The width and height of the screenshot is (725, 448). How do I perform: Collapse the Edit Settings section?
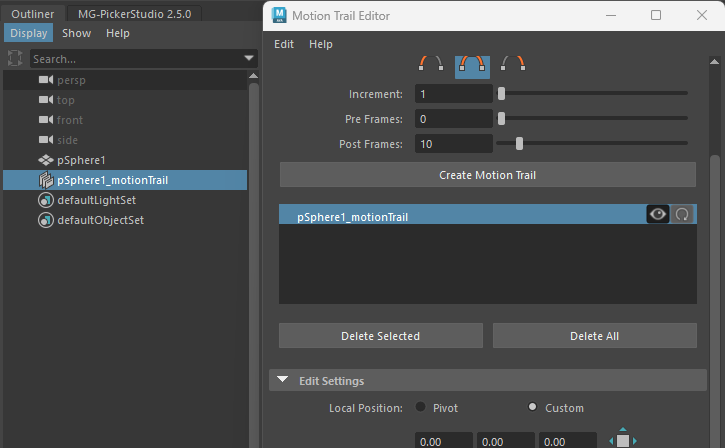click(283, 381)
